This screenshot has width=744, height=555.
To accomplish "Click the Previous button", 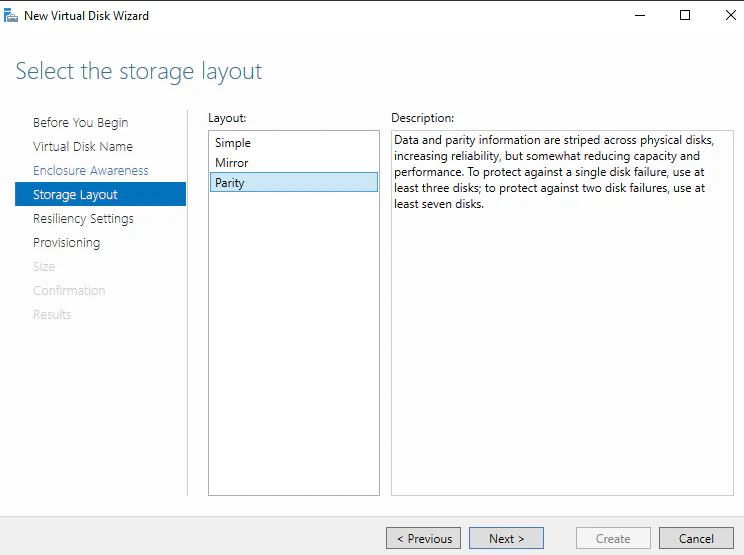I will click(423, 538).
